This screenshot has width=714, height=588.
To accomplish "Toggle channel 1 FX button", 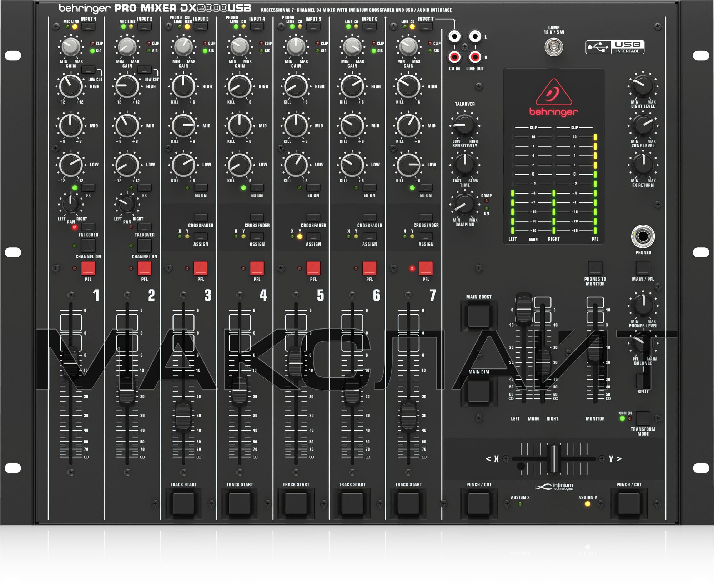I will point(88,188).
